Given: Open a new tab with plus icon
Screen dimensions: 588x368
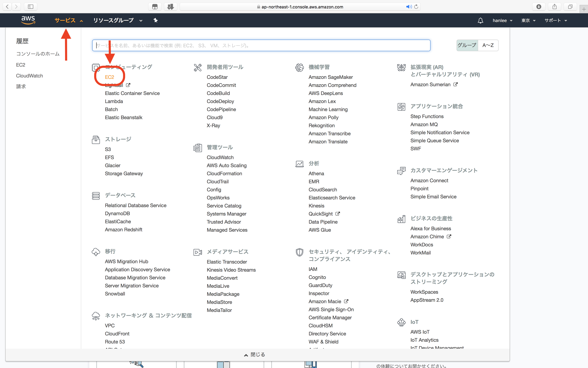Looking at the screenshot, I should (584, 9).
